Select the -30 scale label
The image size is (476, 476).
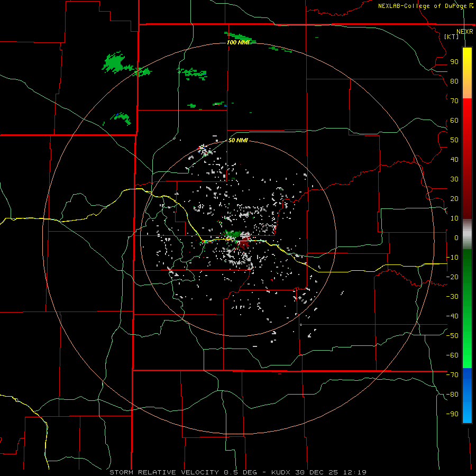[x=452, y=297]
